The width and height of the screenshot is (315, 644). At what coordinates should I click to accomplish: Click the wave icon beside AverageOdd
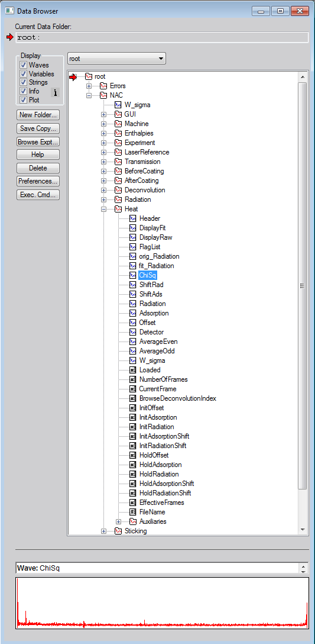pyautogui.click(x=132, y=351)
